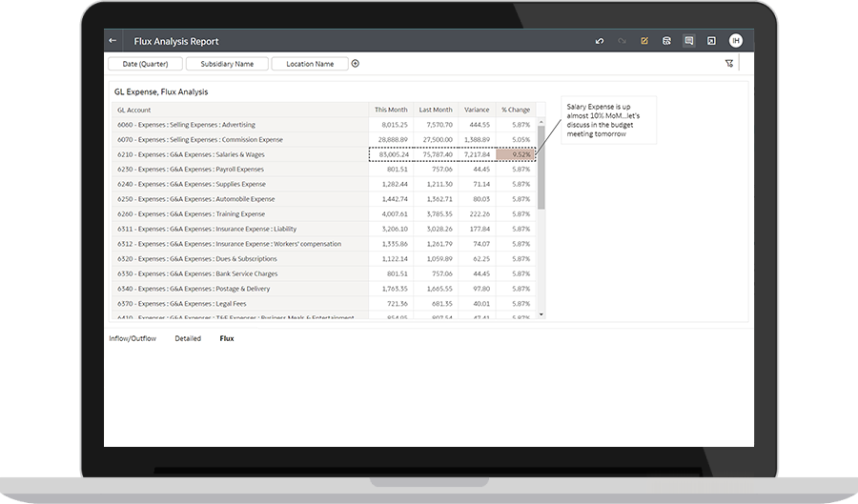Click the 80.03 Variance value
Viewport: 858px width, 504px height.
pyautogui.click(x=481, y=199)
